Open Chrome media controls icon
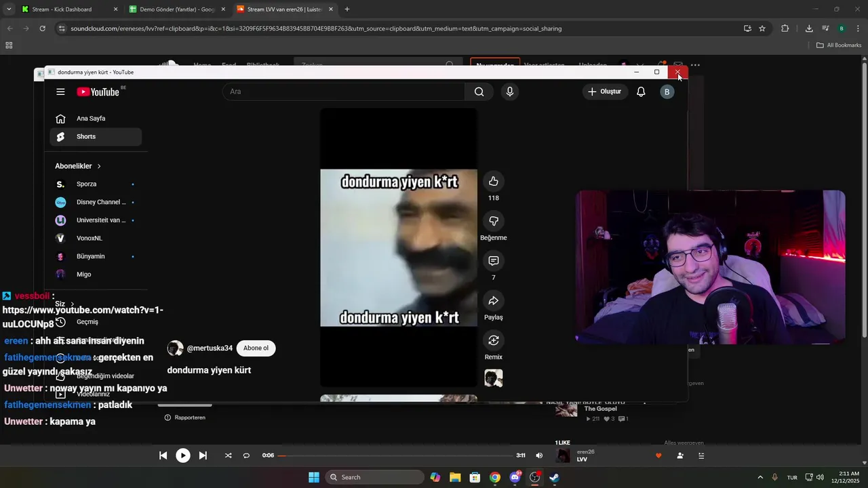 pyautogui.click(x=825, y=28)
